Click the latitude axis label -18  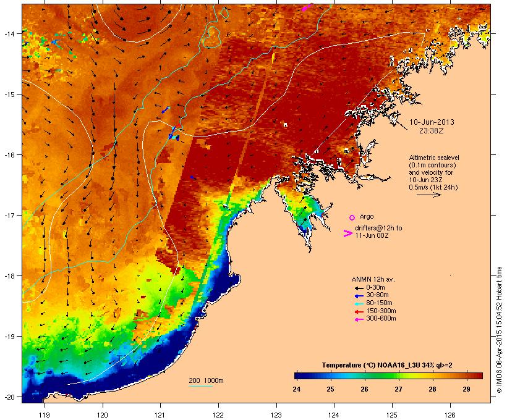(x=9, y=276)
